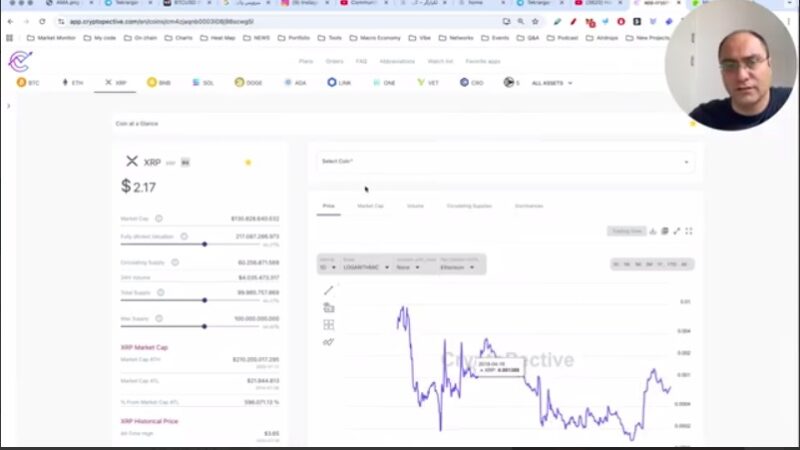Image resolution: width=800 pixels, height=450 pixels.
Task: Click the Circulating Supply info icon
Action: 174,262
